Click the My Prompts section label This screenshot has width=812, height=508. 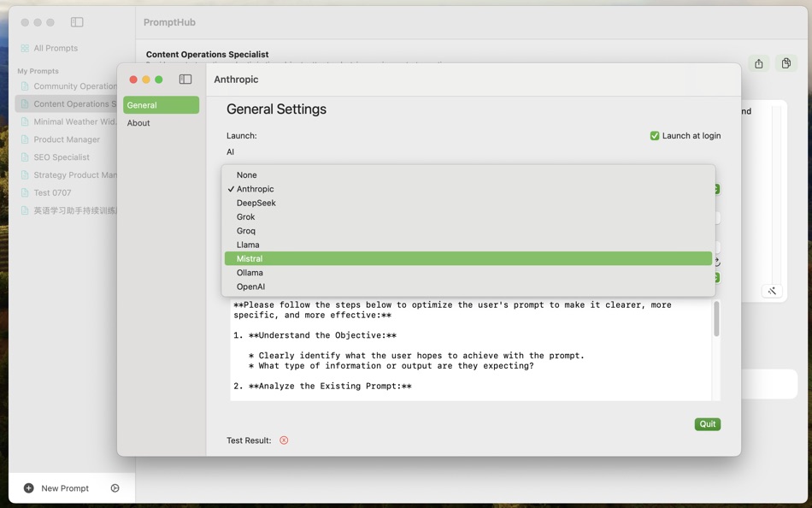click(38, 71)
